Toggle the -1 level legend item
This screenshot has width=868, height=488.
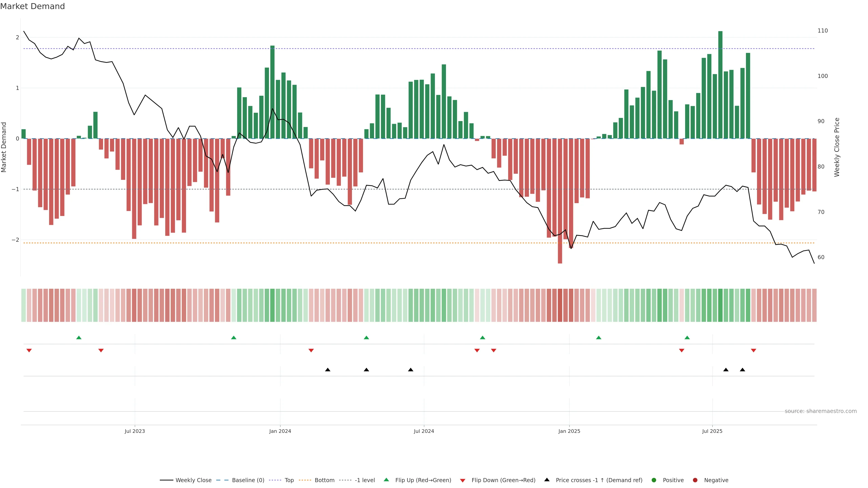365,480
